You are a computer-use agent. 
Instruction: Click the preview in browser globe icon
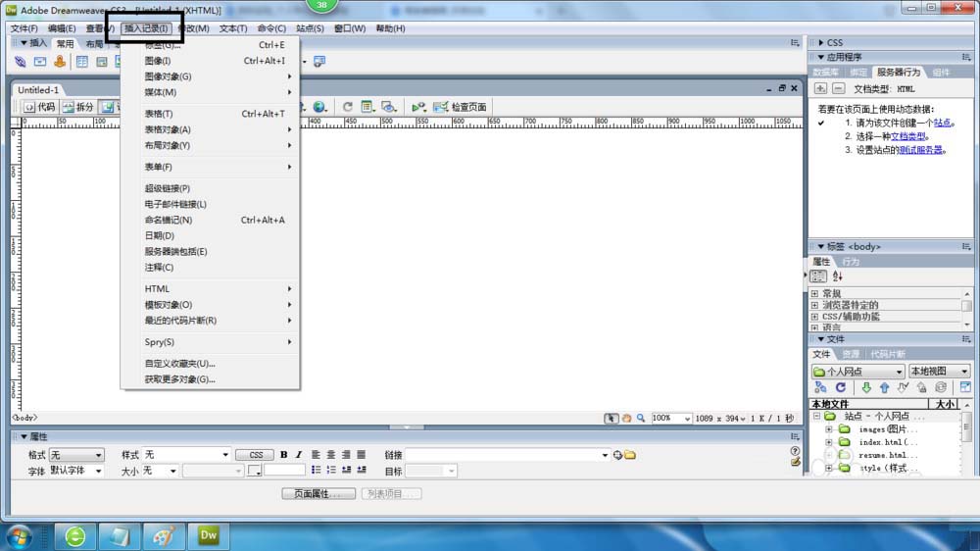click(x=320, y=107)
